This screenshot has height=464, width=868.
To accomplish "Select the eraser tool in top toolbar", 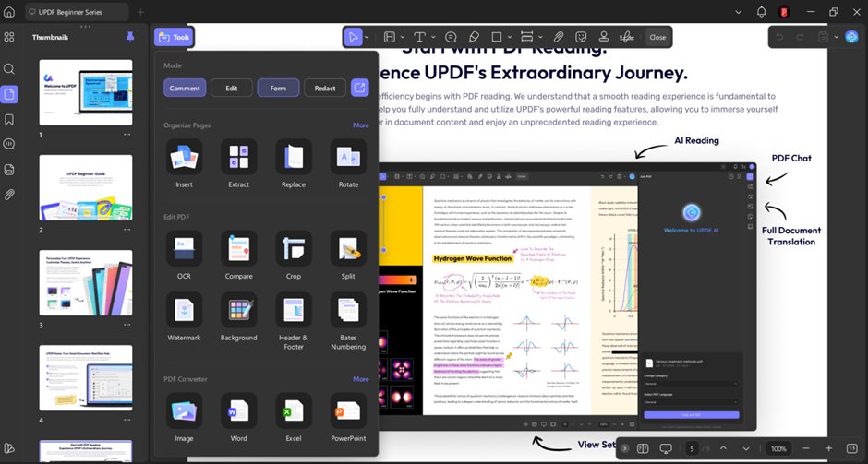I will pos(474,37).
